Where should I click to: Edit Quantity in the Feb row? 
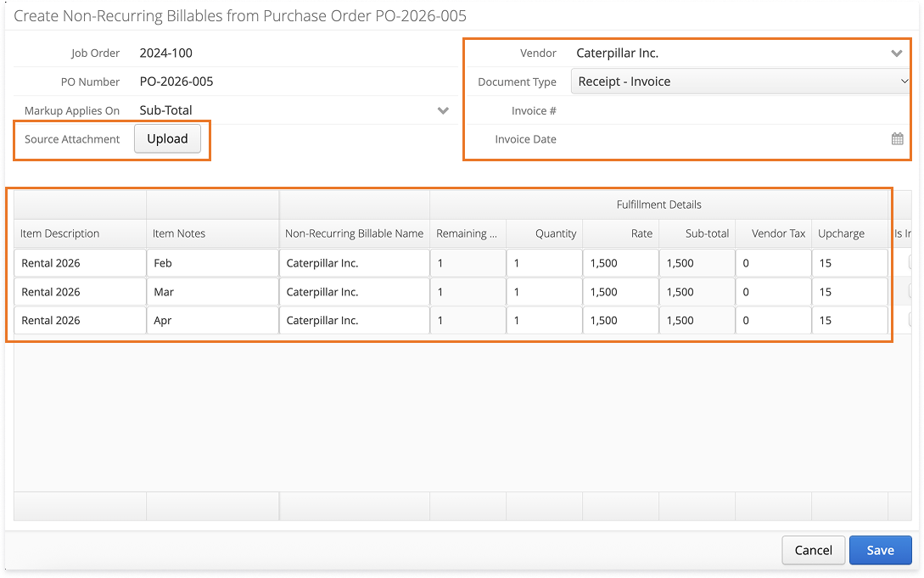544,263
